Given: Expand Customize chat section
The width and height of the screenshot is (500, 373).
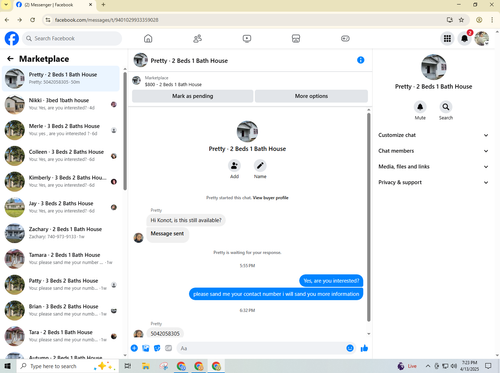Looking at the screenshot, I should [x=433, y=135].
